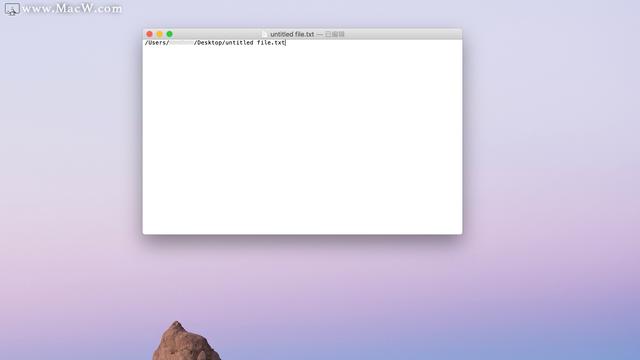Minimize the untitled file.txt window
Image resolution: width=640 pixels, height=360 pixels.
[160, 34]
